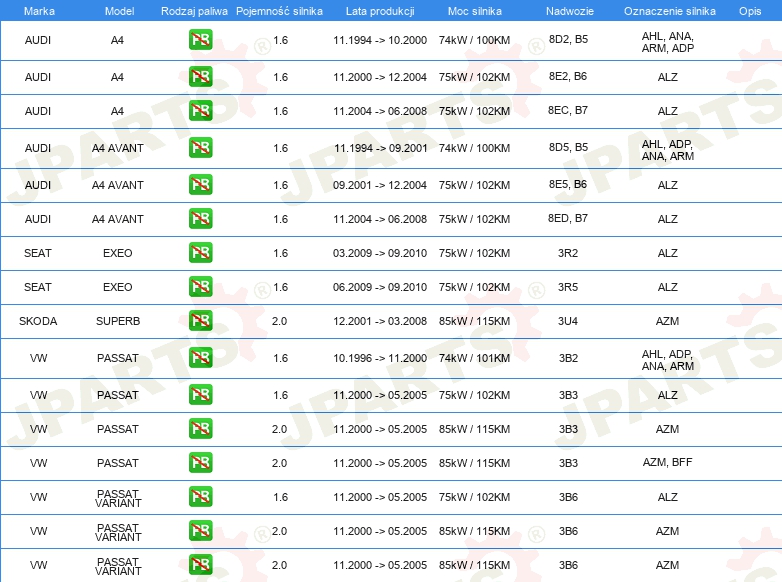This screenshot has height=582, width=782.
Task: Select the engine code cell AZM, BFF
Action: coord(667,462)
